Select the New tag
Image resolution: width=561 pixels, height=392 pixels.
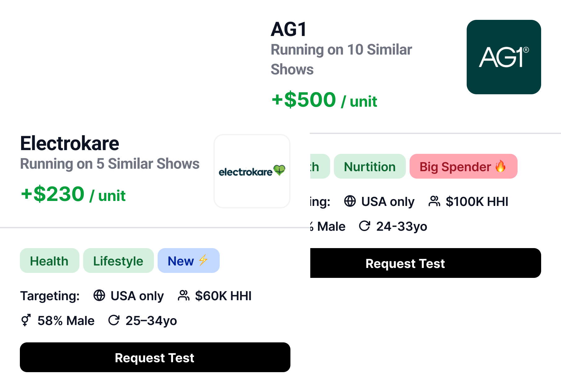188,261
